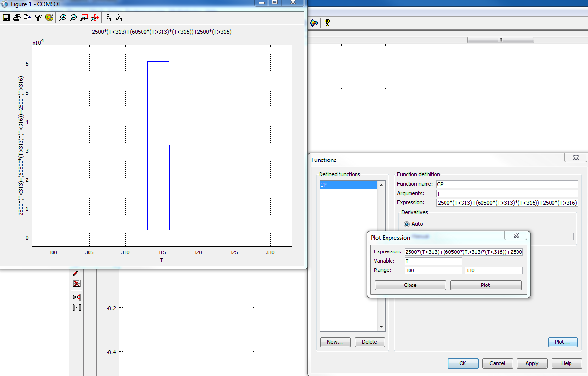The width and height of the screenshot is (588, 376).
Task: Click the defined functions list scroll down arrow
Action: coord(381,327)
